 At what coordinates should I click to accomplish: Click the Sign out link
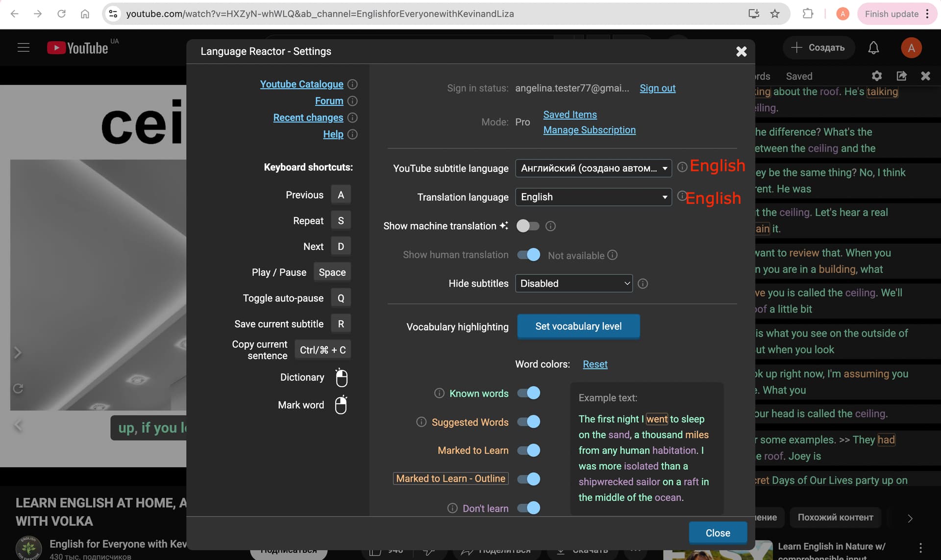click(x=657, y=88)
